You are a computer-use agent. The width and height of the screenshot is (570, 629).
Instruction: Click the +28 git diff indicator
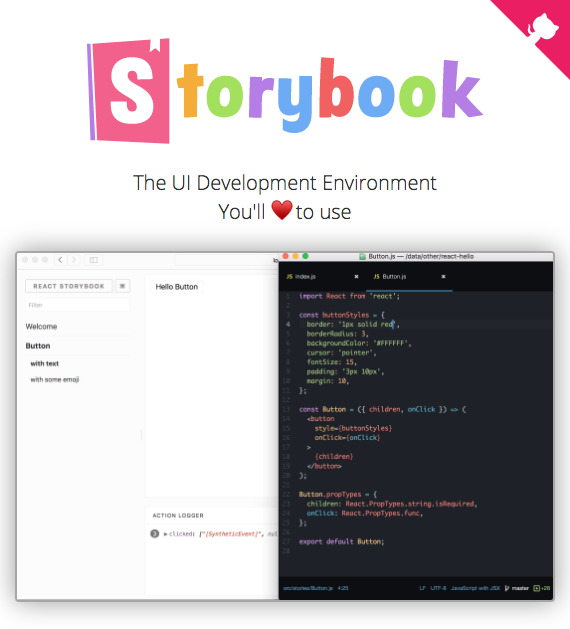pos(542,588)
